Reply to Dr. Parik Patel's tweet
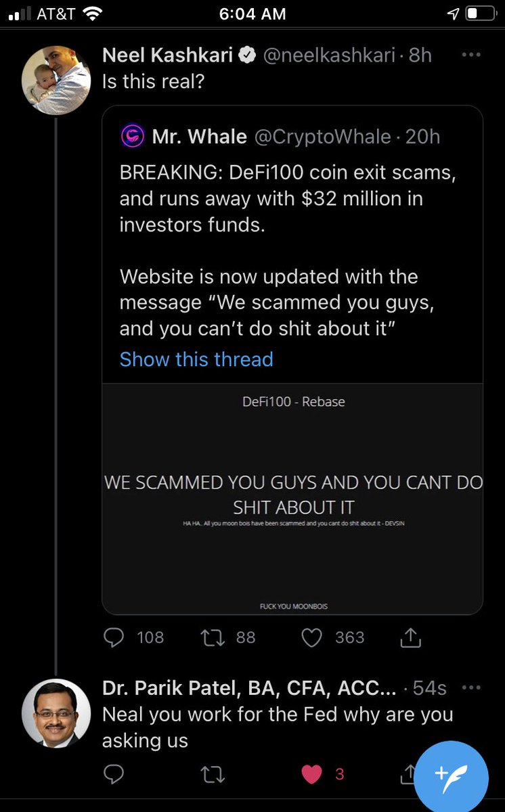 click(115, 774)
